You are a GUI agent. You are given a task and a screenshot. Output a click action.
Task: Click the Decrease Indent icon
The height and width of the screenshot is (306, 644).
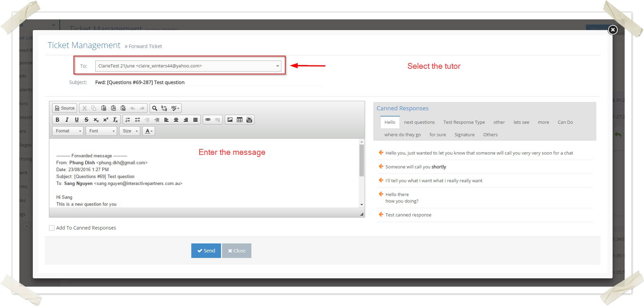147,120
